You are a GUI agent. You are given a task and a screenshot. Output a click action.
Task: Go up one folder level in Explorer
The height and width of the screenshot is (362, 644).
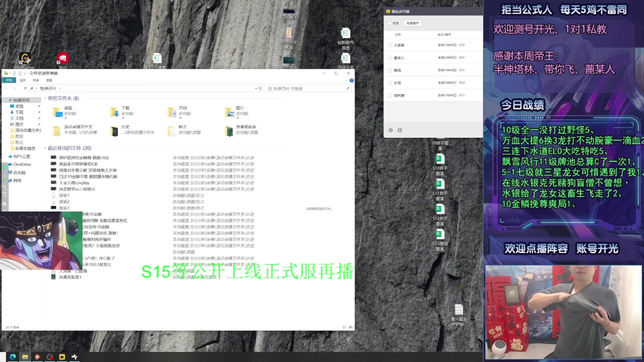25,88
